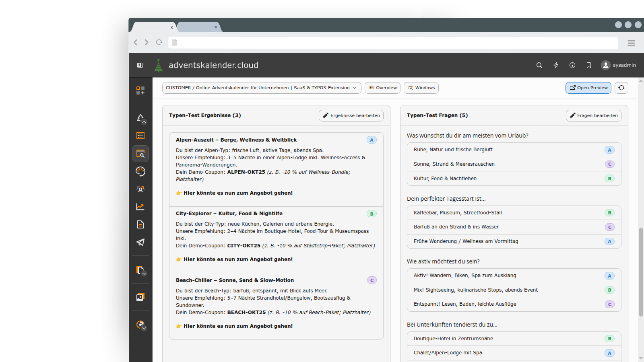This screenshot has height=362, width=644.
Task: Click the browser address bar field
Action: pos(393,43)
